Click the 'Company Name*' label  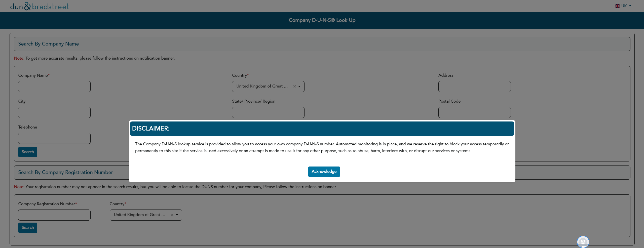tap(34, 75)
